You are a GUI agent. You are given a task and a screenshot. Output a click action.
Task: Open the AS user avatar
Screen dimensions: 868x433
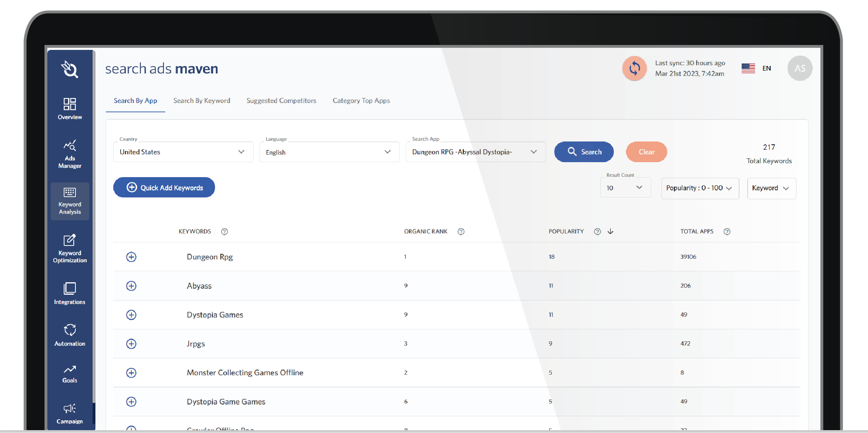point(800,68)
